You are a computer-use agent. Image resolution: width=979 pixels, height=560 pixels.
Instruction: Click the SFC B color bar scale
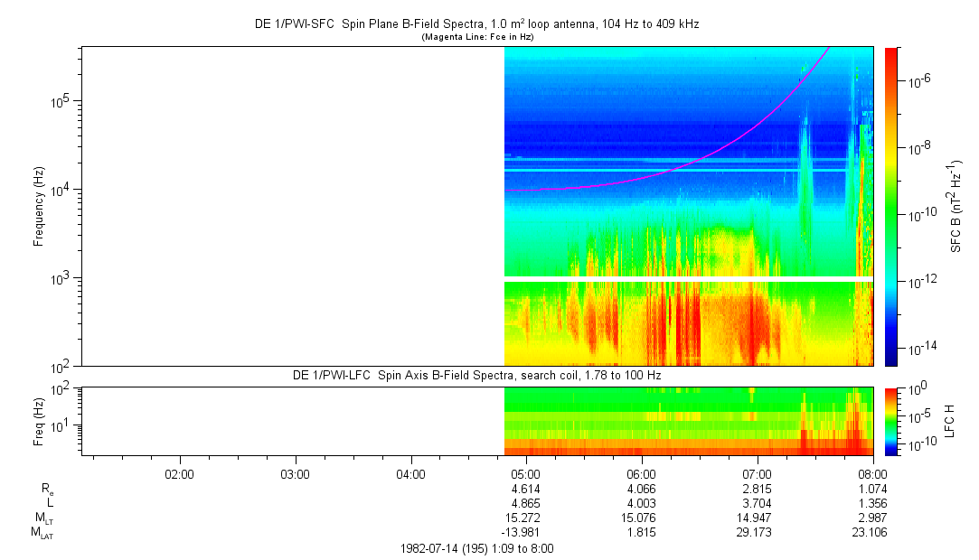point(890,206)
